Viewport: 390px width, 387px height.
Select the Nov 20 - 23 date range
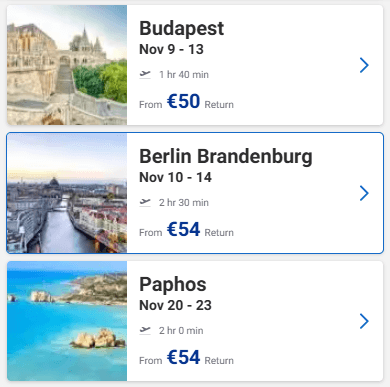click(175, 305)
